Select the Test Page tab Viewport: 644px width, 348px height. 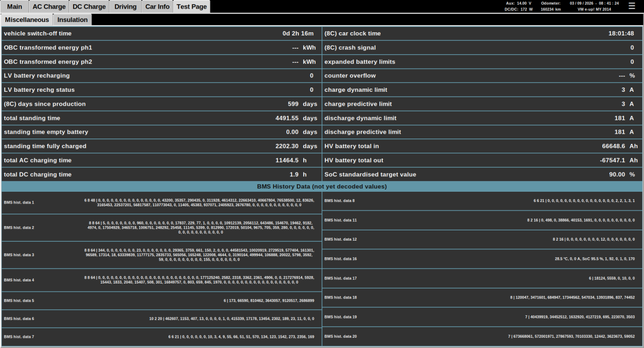pos(192,6)
